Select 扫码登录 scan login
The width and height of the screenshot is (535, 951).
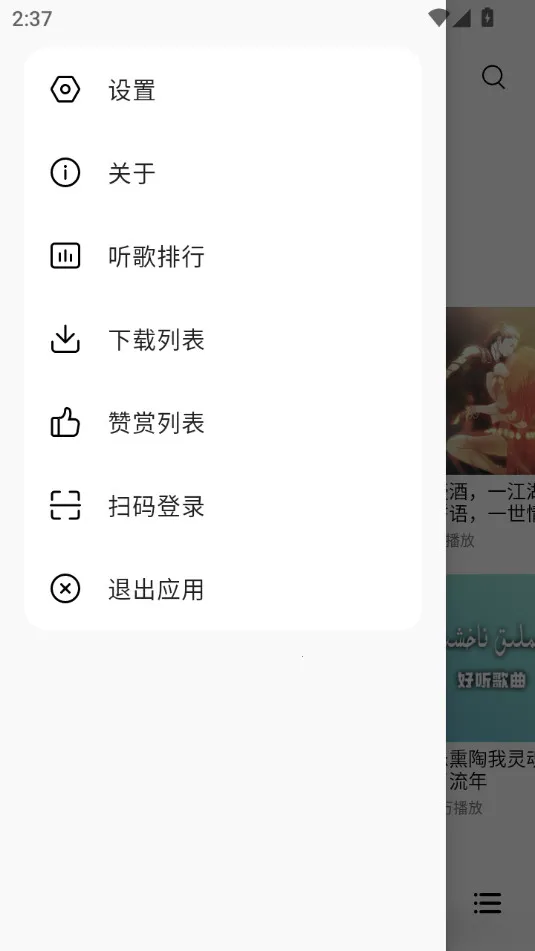pos(223,505)
